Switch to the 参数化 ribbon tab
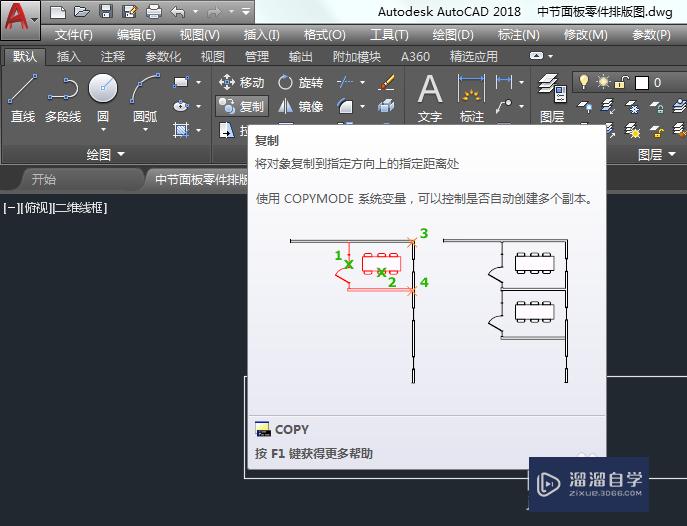687x526 pixels. coord(163,56)
